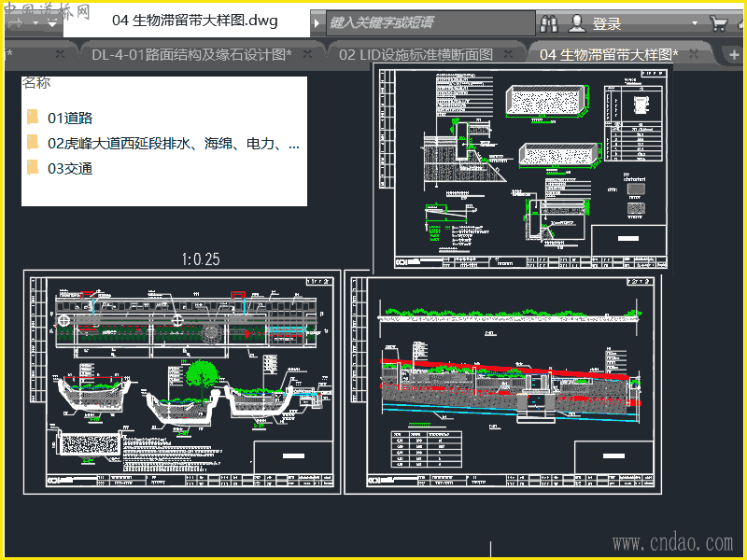
Task: Open the quick access toolbar customize dropdown
Action: pyautogui.click(x=52, y=22)
